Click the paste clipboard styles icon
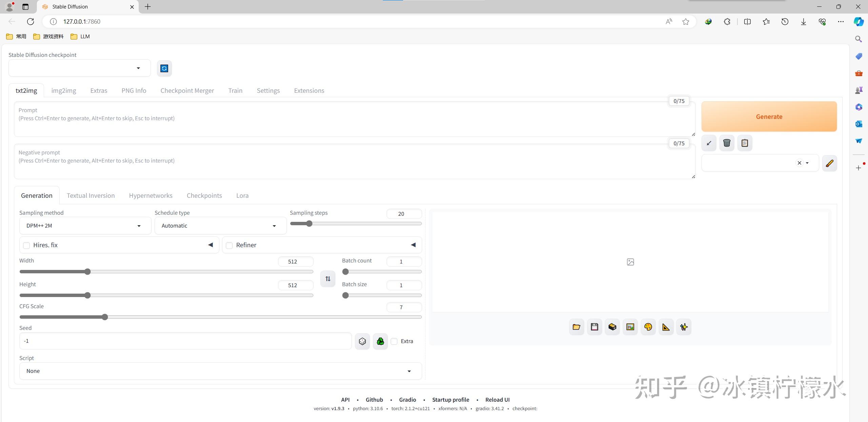Image resolution: width=868 pixels, height=422 pixels. point(745,143)
